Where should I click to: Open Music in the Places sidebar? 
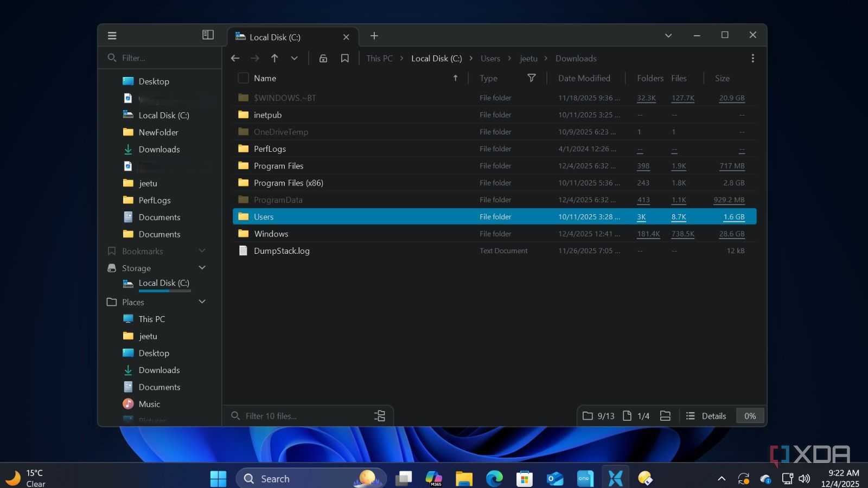point(149,404)
